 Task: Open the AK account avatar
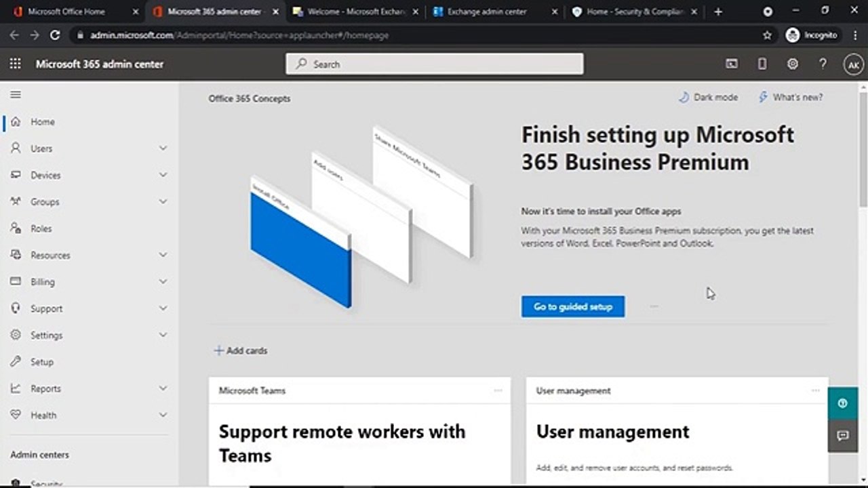854,64
